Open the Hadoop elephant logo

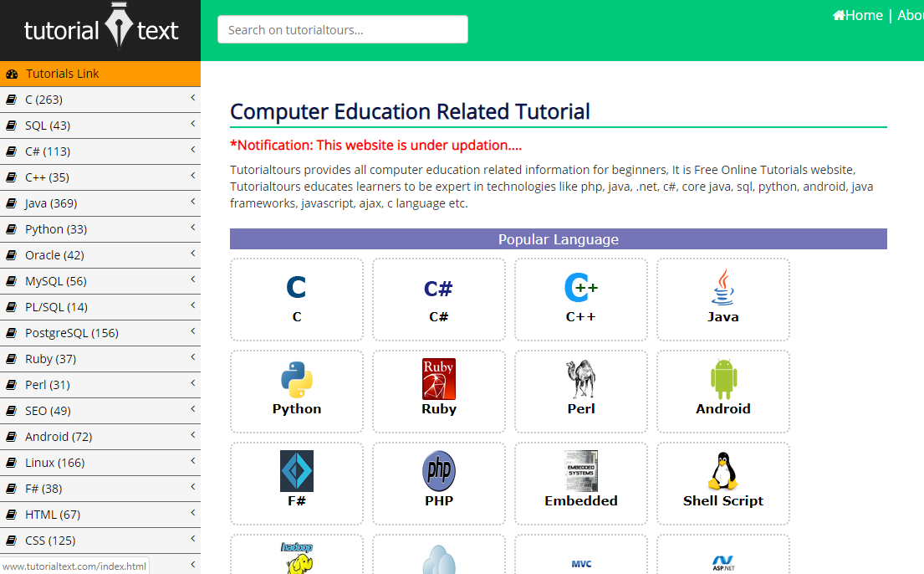(297, 558)
